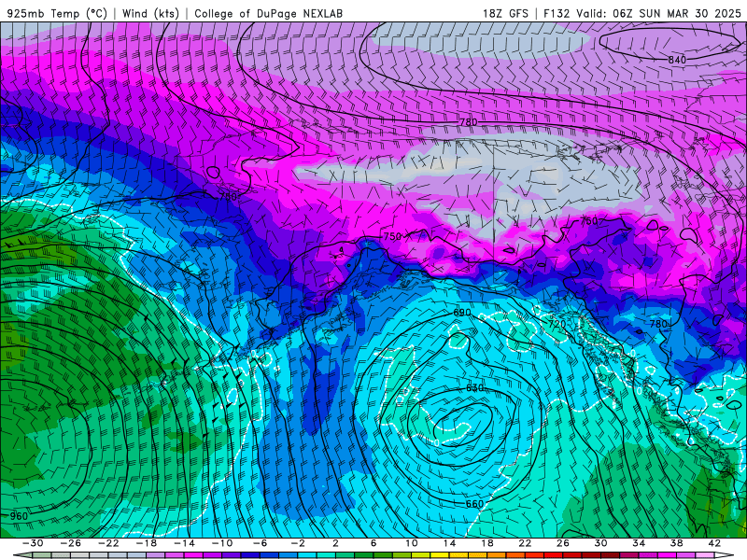
Task: Click 'College of DuPage NEXLAB' header text
Action: (268, 14)
